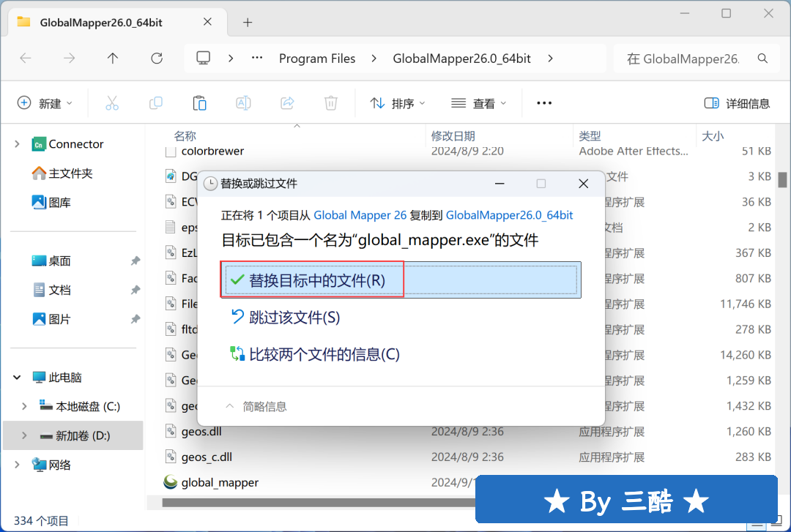Sort by 修改日期 column header
This screenshot has height=532, width=791.
(453, 136)
